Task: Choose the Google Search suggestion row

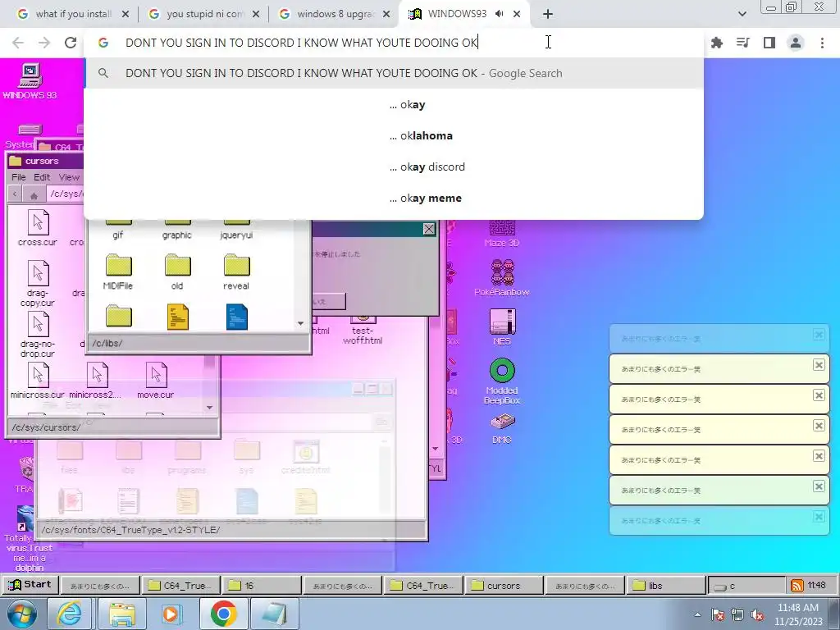Action: (394, 73)
